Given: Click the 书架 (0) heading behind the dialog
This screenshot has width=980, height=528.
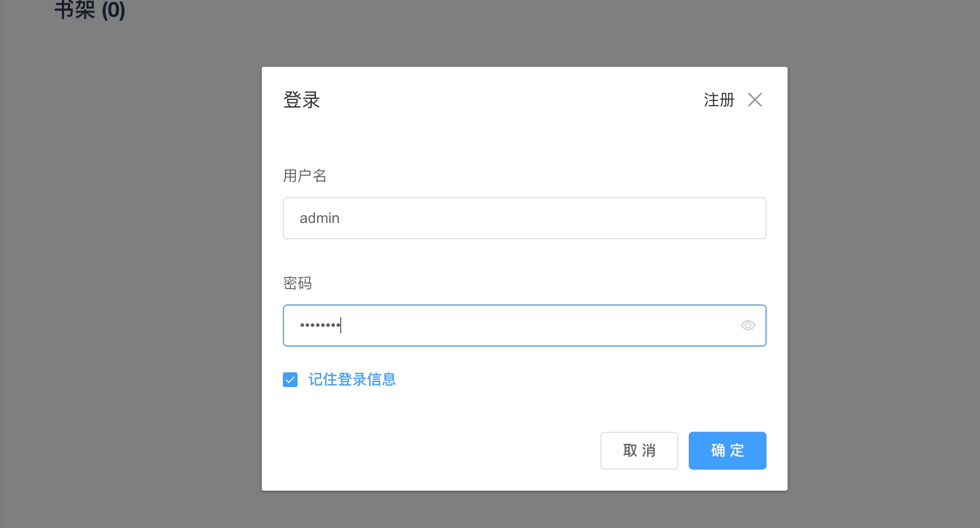Looking at the screenshot, I should 90,10.
